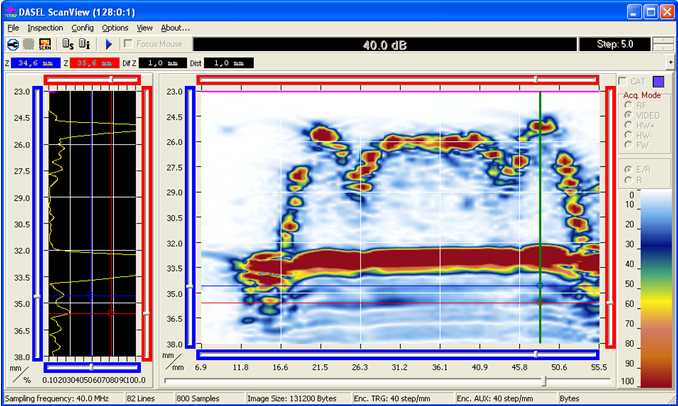Open the Inspection menu

point(45,28)
